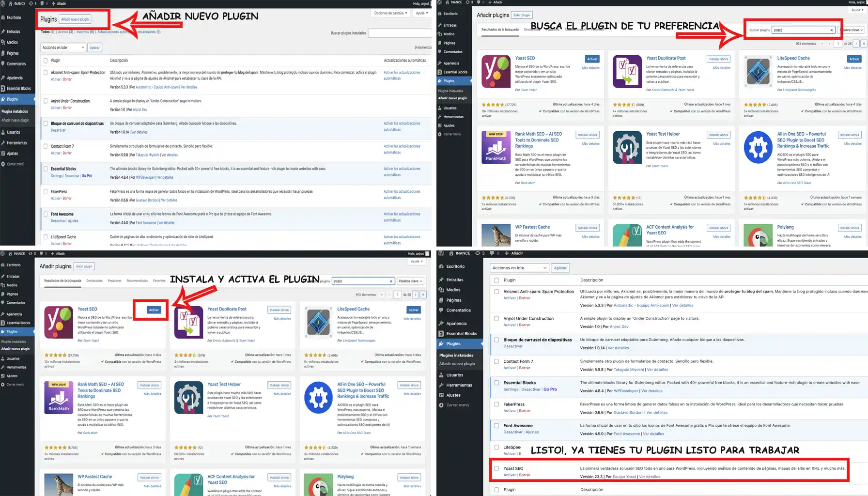Screen dimensions: 868x496
Task: Open Comentarios icon in the 'Listo' screenshot sidebar
Action: [x=441, y=310]
